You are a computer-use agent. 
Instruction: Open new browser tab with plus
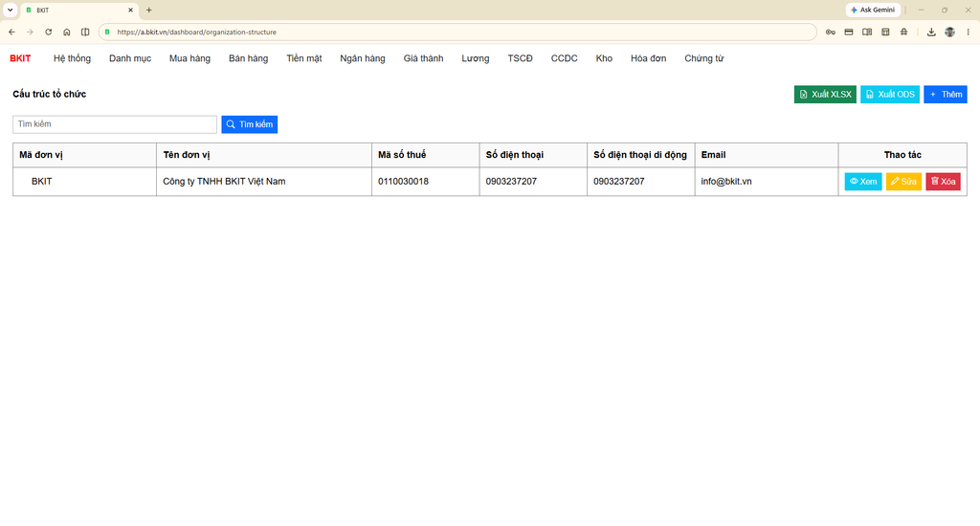pos(148,10)
